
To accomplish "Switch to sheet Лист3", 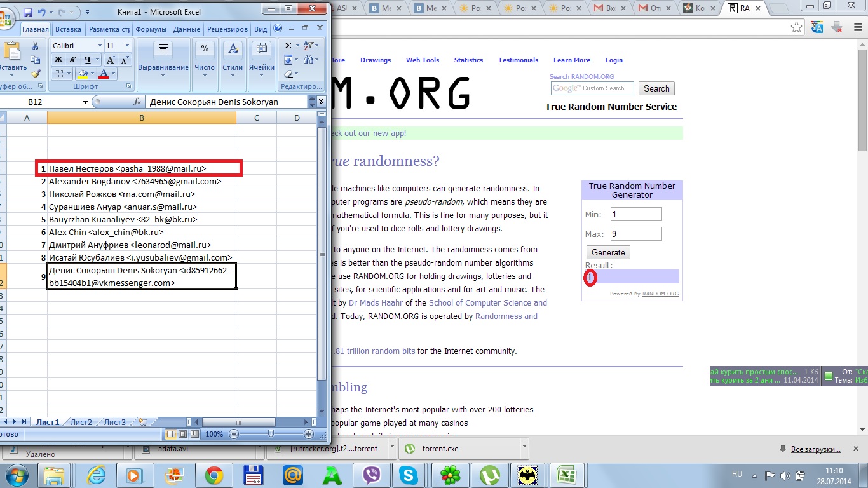I will (115, 422).
